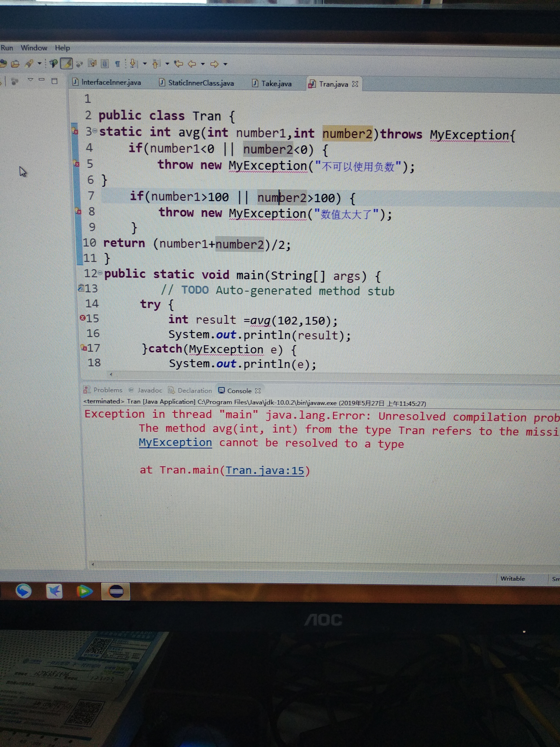Open the Declaration view tab
This screenshot has height=747, width=560.
click(x=190, y=390)
